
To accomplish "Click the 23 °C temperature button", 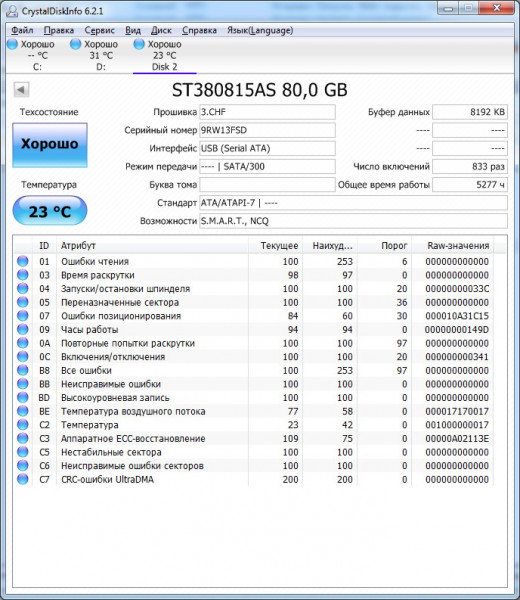I will 50,211.
